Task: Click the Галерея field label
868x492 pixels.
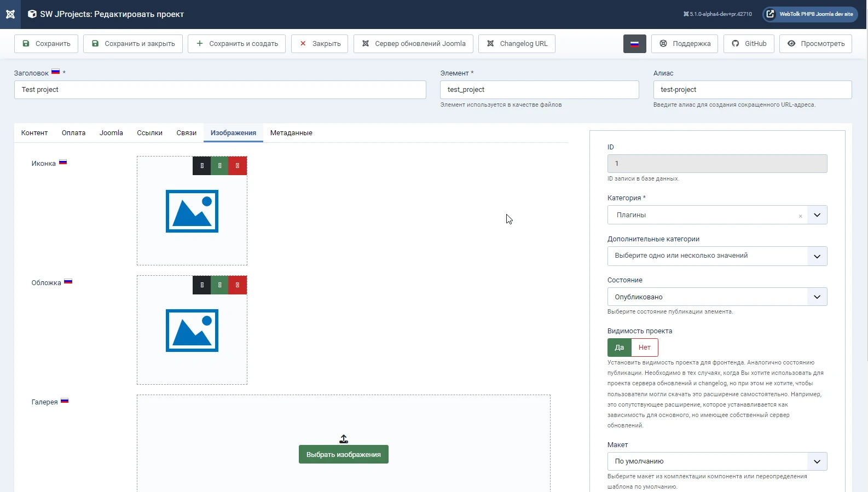Action: (44, 402)
